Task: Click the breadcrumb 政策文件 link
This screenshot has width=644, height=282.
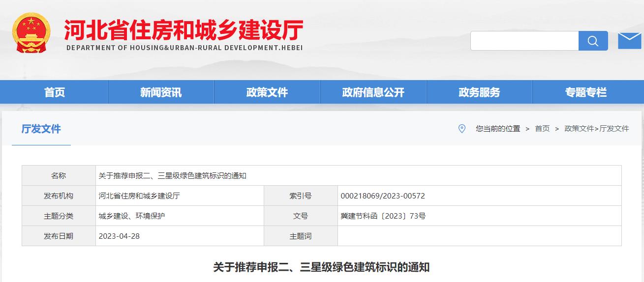Action: coord(579,128)
